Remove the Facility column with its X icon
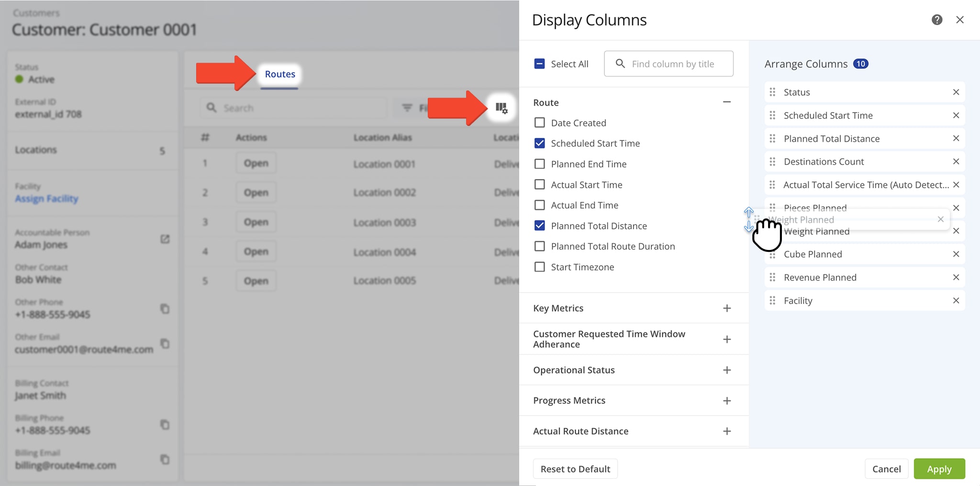The height and width of the screenshot is (486, 980). pyautogui.click(x=956, y=300)
